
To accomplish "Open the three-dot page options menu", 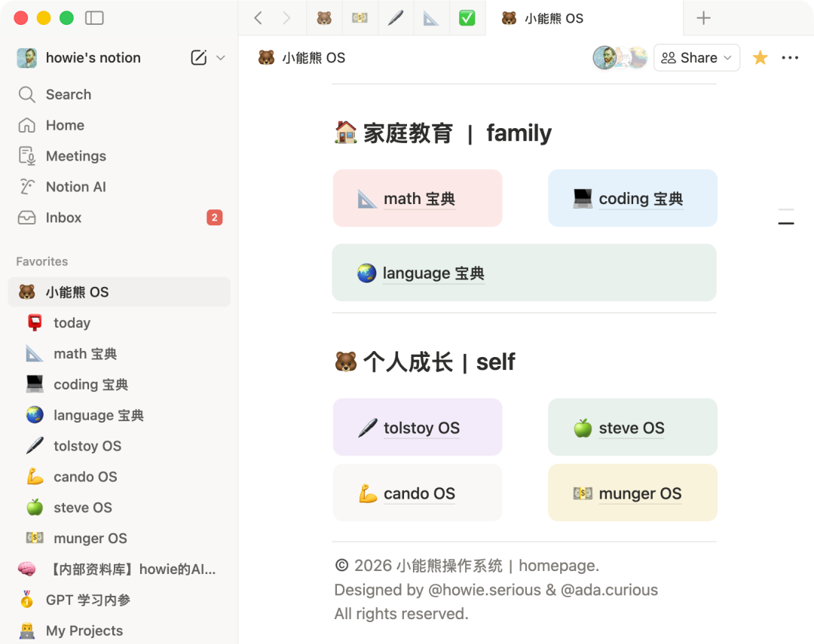I will (x=790, y=57).
